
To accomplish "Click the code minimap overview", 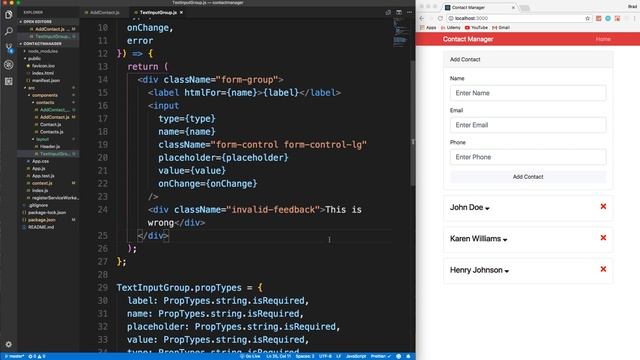I will click(x=400, y=33).
